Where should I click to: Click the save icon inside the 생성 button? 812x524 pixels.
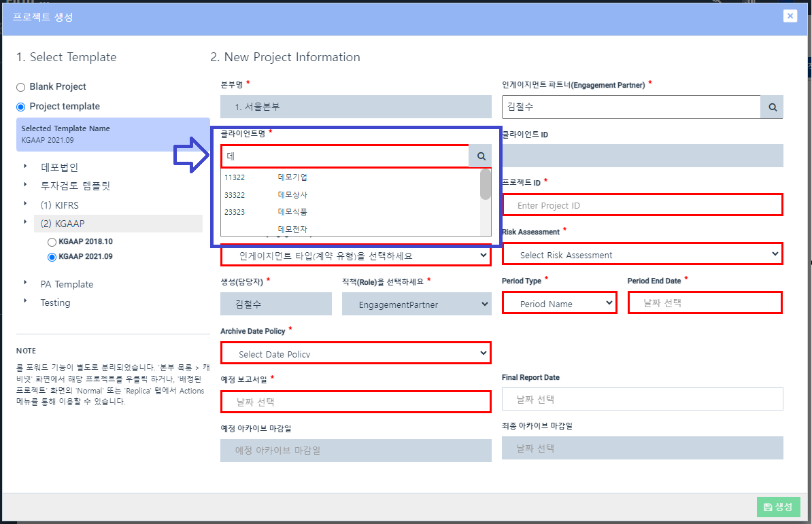click(770, 506)
